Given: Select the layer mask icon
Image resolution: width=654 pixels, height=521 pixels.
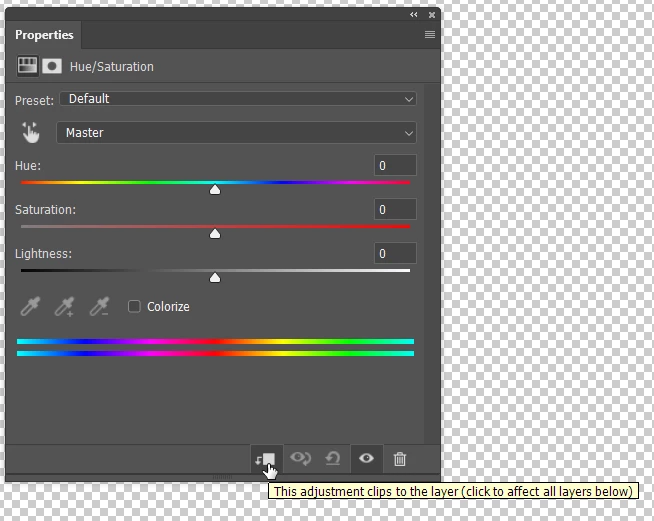Looking at the screenshot, I should [x=52, y=66].
